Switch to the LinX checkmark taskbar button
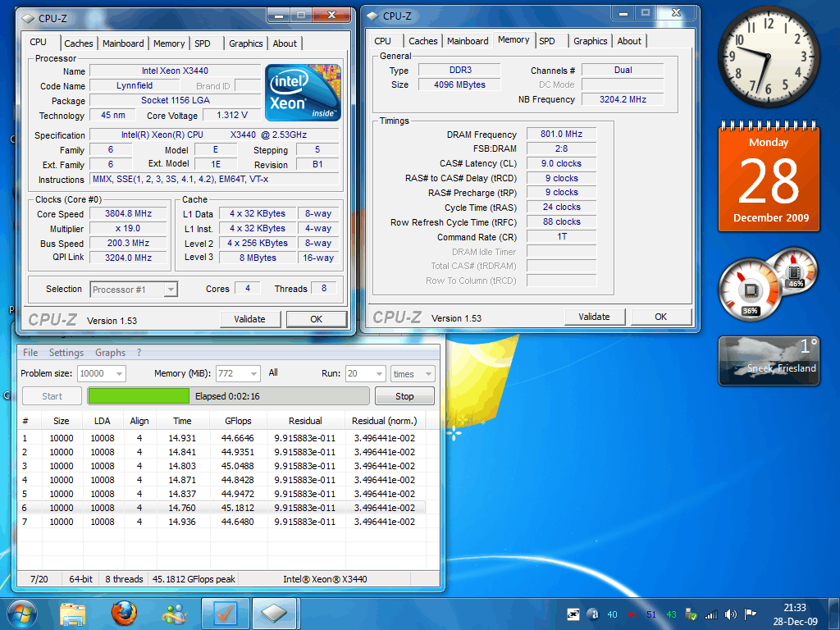 (225, 614)
